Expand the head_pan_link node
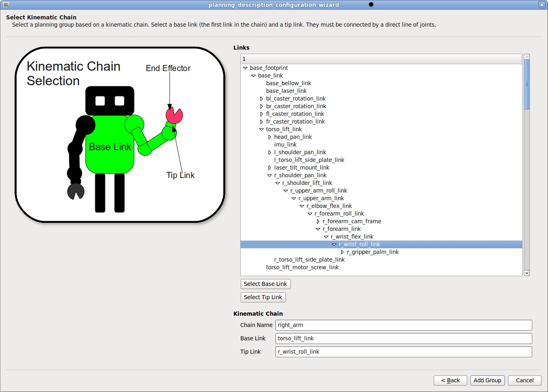This screenshot has height=392, width=548. coord(270,137)
